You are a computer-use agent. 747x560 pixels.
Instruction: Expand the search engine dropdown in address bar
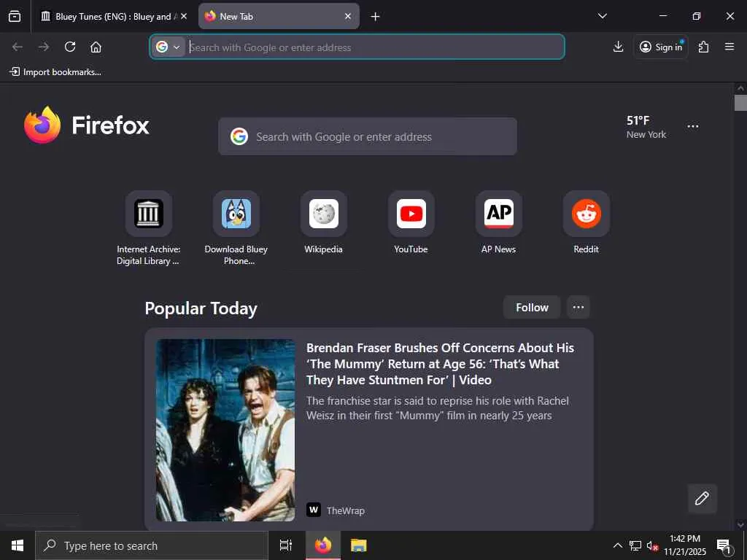click(x=169, y=47)
